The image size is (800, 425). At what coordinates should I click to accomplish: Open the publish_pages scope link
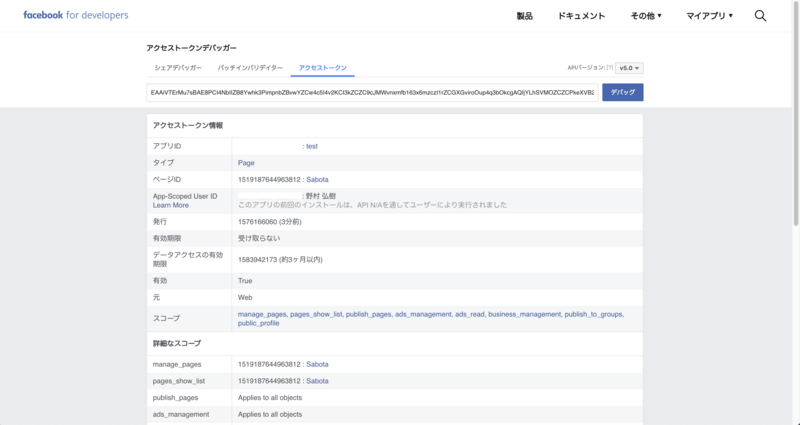click(x=368, y=314)
